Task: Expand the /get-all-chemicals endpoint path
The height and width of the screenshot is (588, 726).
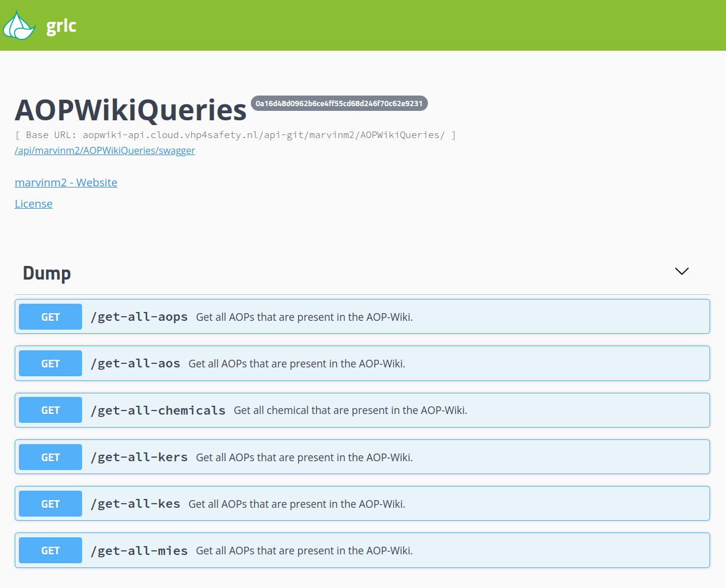Action: (x=158, y=410)
